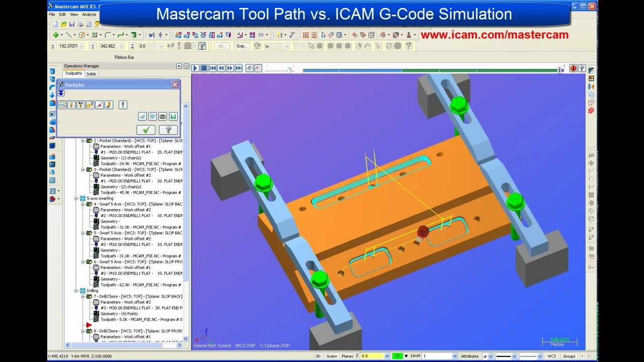Save backplot as geometry disk icon
The height and width of the screenshot is (362, 644).
pyautogui.click(x=173, y=116)
